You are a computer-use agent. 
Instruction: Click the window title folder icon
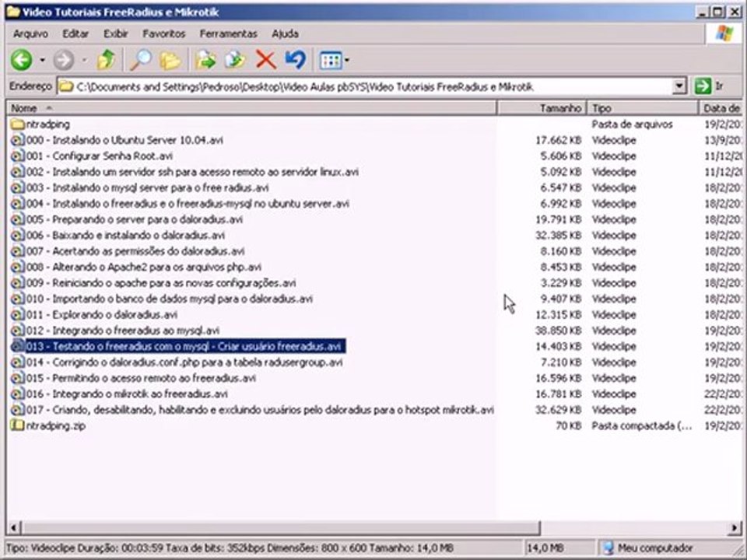[x=13, y=12]
